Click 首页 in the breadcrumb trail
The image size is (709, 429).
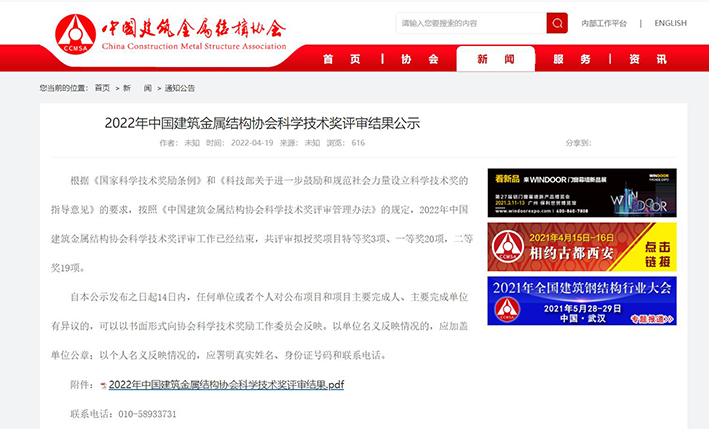tap(102, 88)
